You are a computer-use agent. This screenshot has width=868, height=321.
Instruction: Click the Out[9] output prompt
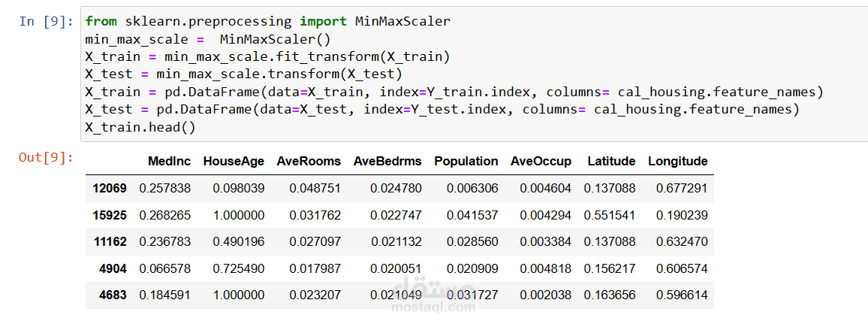(46, 157)
